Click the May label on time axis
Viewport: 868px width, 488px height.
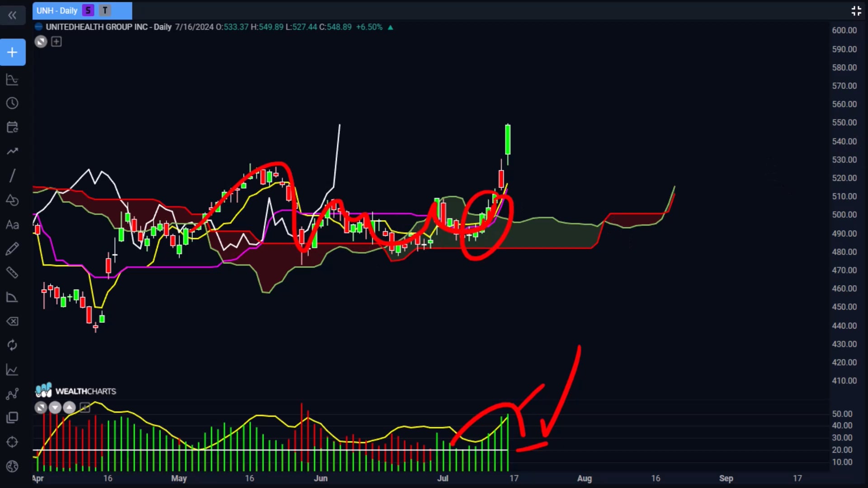pos(179,478)
